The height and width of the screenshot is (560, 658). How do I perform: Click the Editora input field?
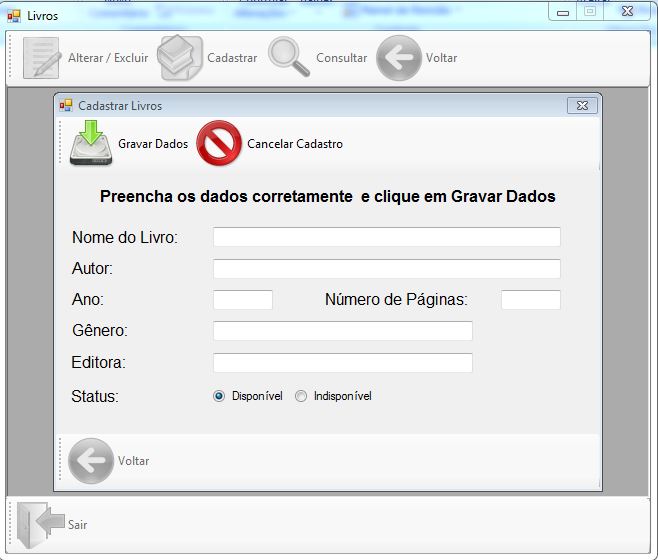coord(342,363)
